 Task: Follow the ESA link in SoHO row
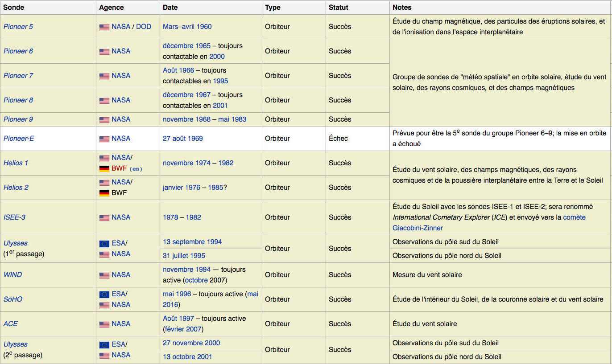118,294
